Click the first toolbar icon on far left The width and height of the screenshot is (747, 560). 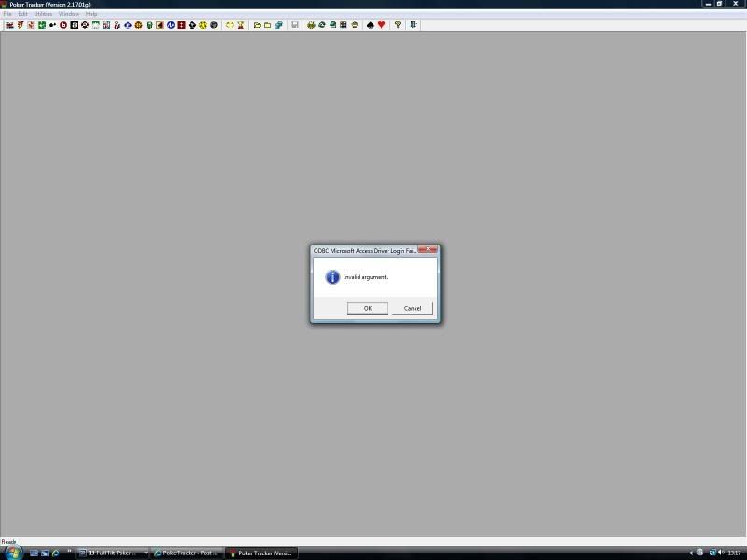[x=9, y=25]
